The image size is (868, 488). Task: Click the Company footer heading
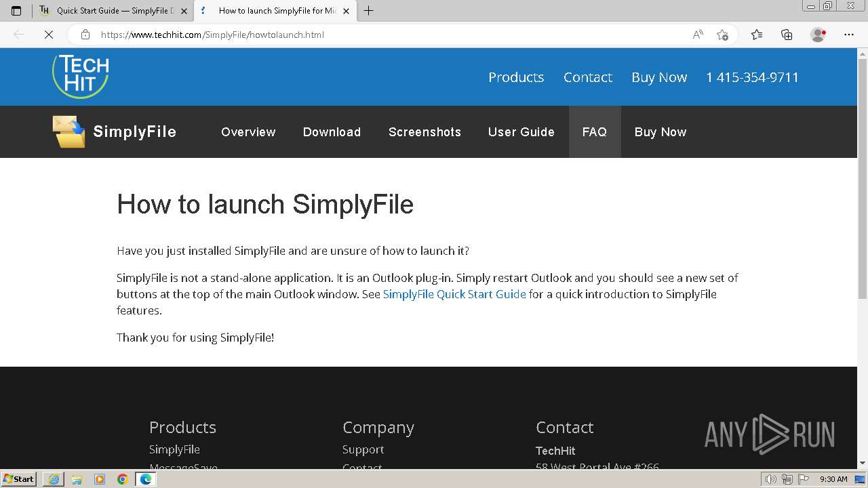(378, 428)
